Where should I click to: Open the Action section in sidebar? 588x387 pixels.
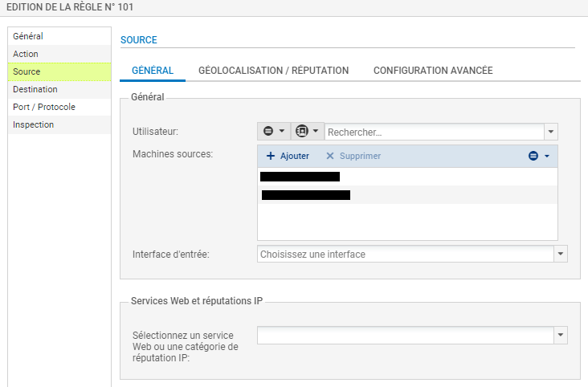coord(59,54)
